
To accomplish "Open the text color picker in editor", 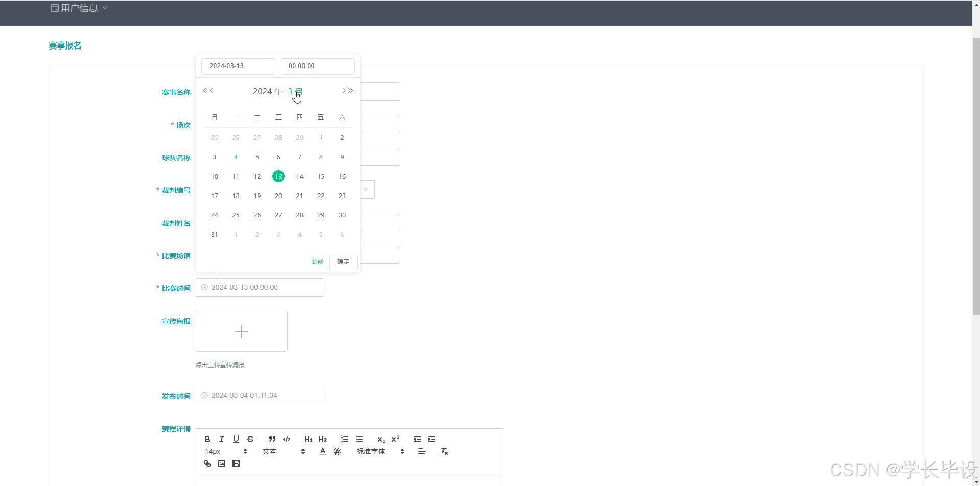I will [x=322, y=451].
